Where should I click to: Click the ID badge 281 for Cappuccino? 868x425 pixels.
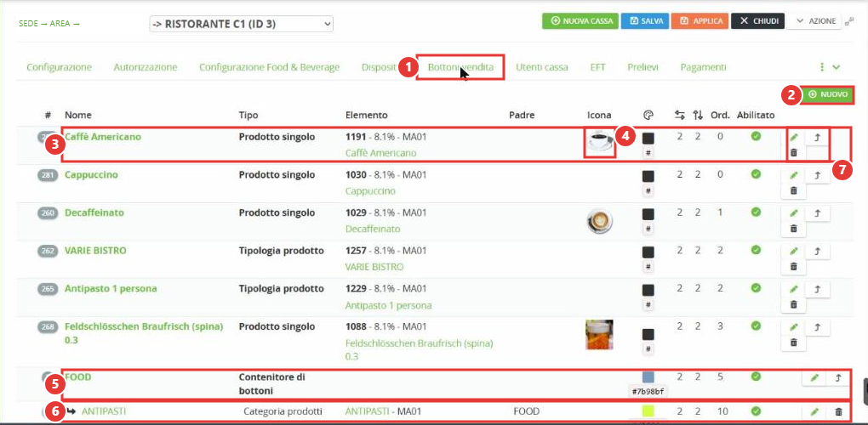pos(49,175)
